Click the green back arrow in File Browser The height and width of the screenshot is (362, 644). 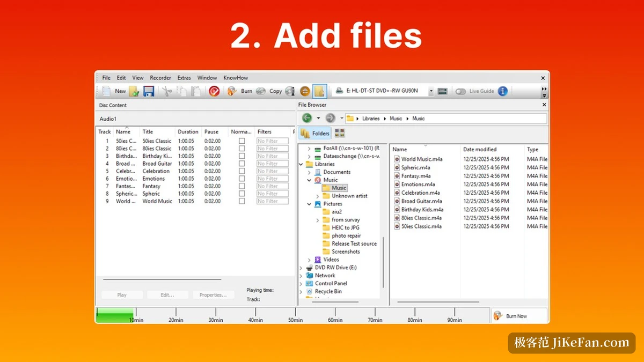[307, 118]
